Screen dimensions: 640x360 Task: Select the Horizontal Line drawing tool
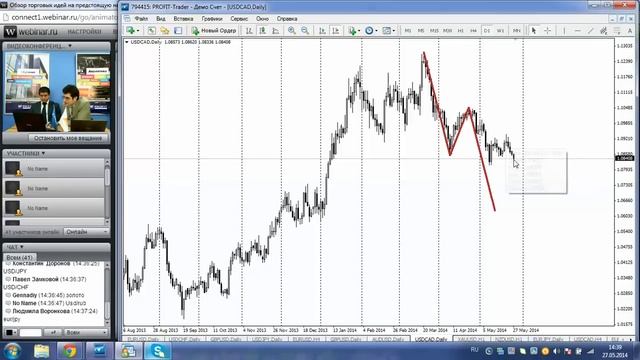tap(577, 31)
